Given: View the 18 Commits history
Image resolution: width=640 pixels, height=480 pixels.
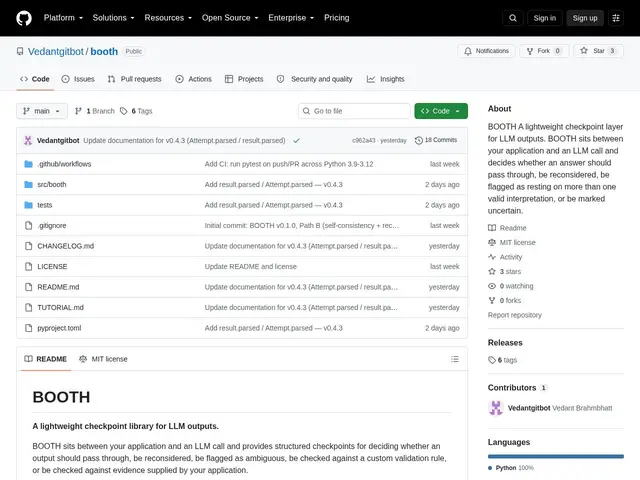Looking at the screenshot, I should (x=436, y=140).
